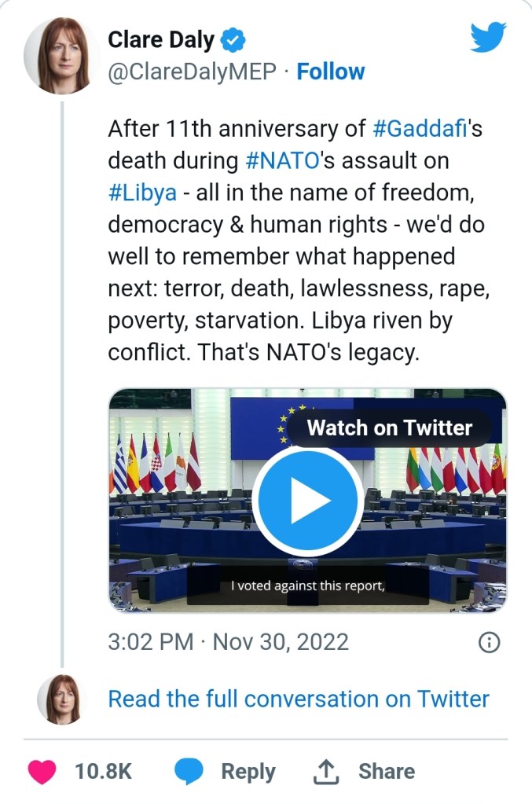This screenshot has height=804, width=532.
Task: Open the @ClareDalyMEP handle
Action: (x=192, y=72)
